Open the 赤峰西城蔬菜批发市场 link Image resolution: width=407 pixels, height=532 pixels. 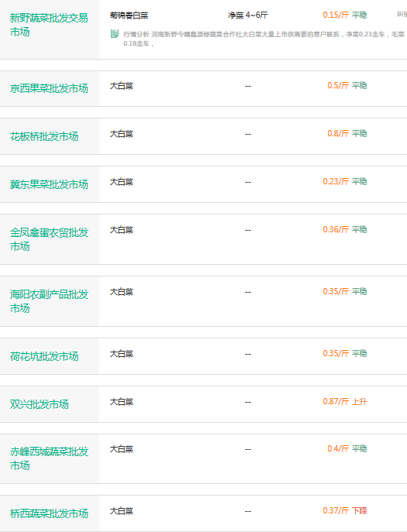coord(50,458)
